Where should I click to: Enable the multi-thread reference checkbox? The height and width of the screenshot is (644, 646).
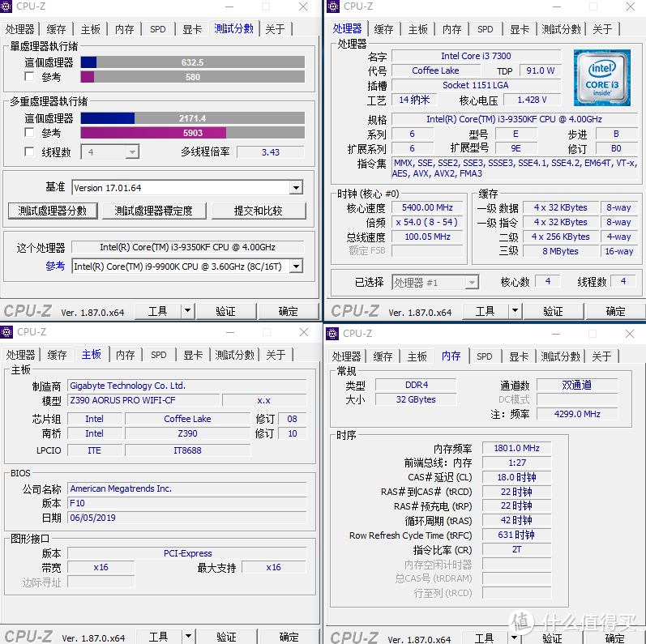pos(29,132)
